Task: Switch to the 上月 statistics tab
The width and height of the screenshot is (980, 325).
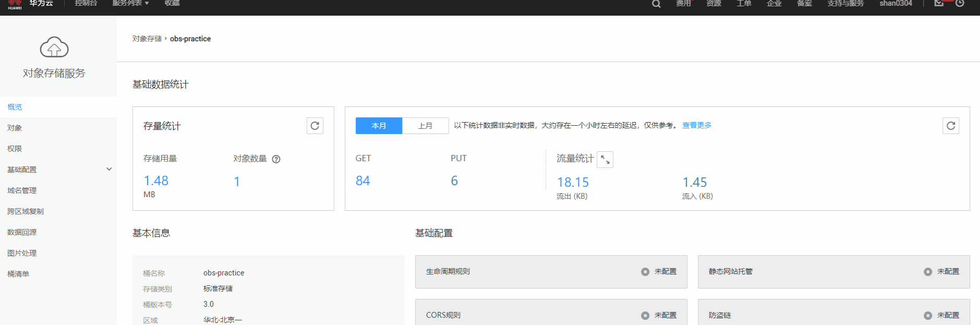Action: point(426,126)
